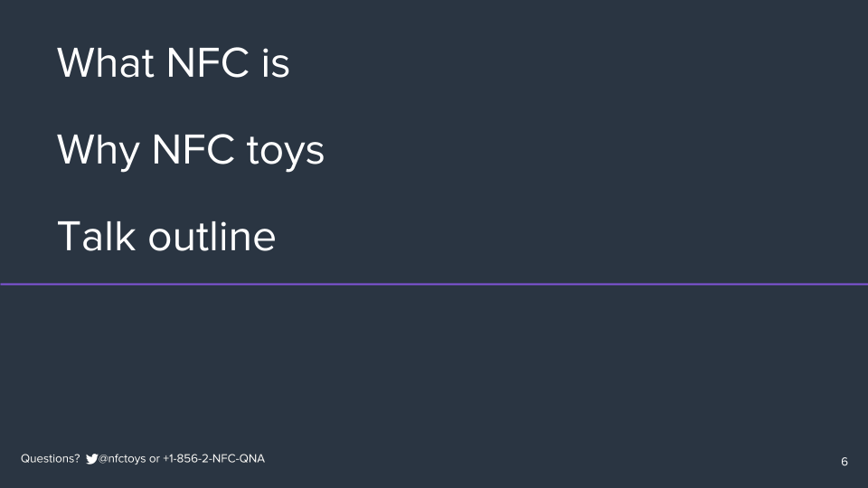Click the purple horizontal divider line

434,284
